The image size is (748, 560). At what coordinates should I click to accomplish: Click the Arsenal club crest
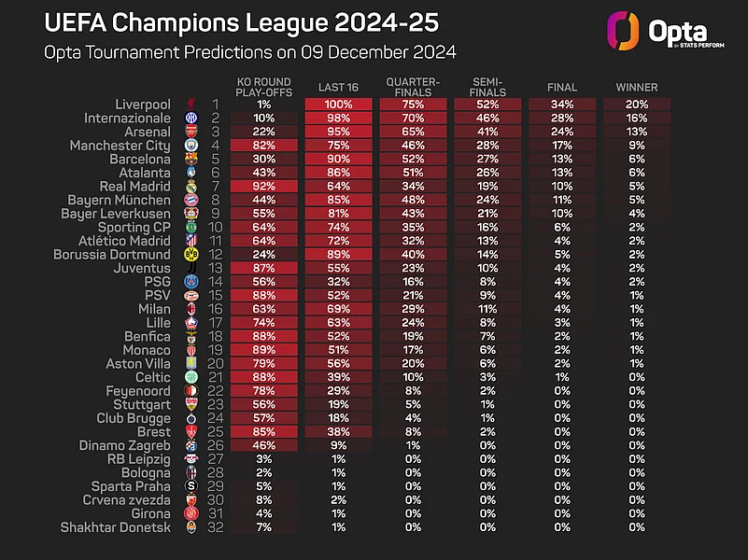pos(191,133)
